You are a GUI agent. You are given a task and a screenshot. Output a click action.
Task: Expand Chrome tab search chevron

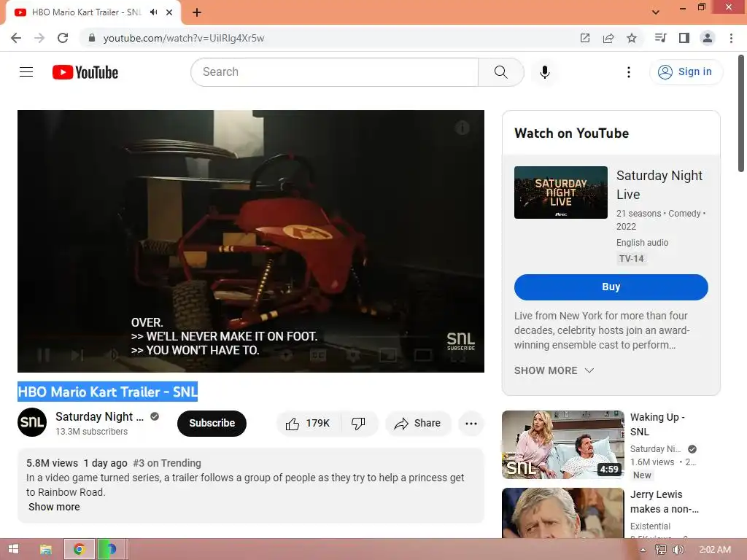(656, 12)
